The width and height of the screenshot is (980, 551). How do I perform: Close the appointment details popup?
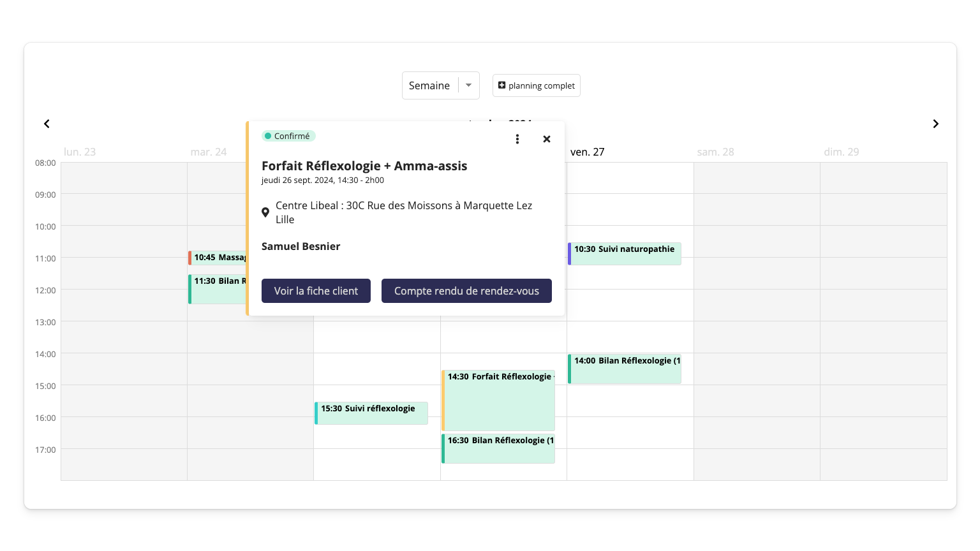point(547,139)
